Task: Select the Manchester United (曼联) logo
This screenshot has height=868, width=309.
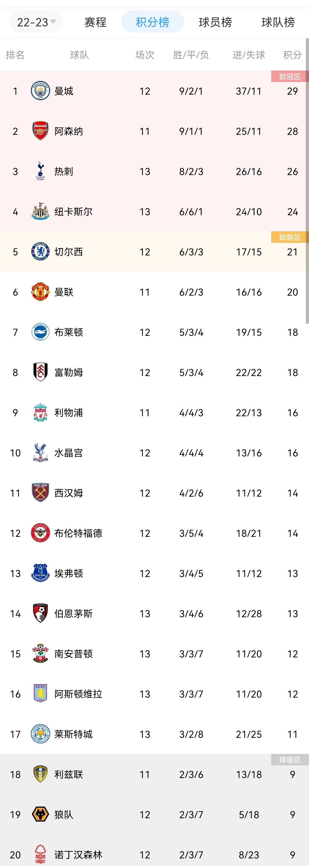Action: tap(40, 292)
